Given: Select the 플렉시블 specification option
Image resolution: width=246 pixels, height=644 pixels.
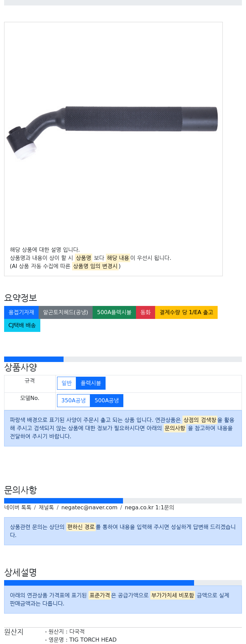Looking at the screenshot, I should [x=91, y=383].
